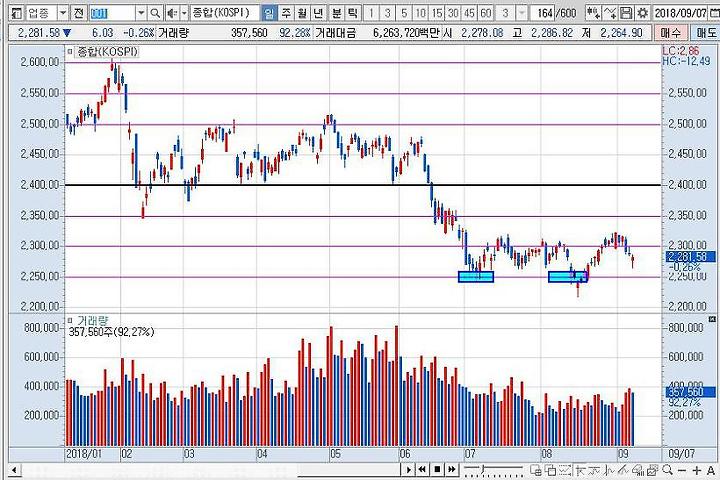Viewport: 720px width, 480px height.
Task: Toggle the 거래량 volume panel label box
Action: click(70, 321)
